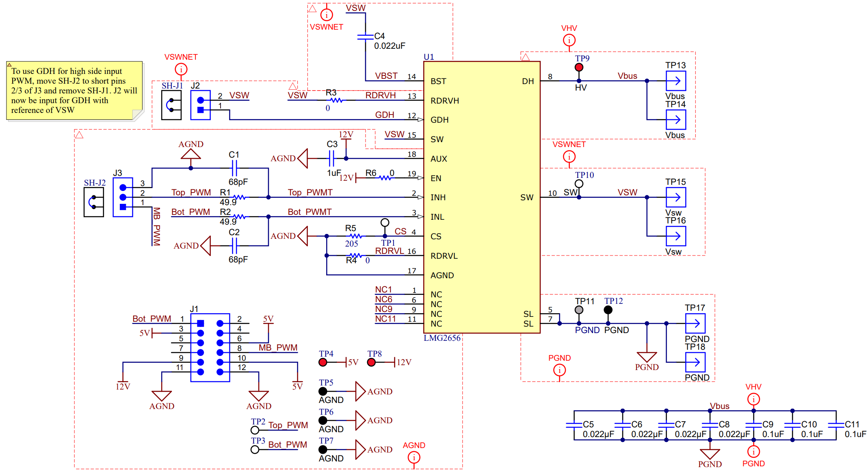Screen dimensions: 868x472
Task: Select the TP17 PGND connector arrow symbol
Action: click(x=695, y=323)
